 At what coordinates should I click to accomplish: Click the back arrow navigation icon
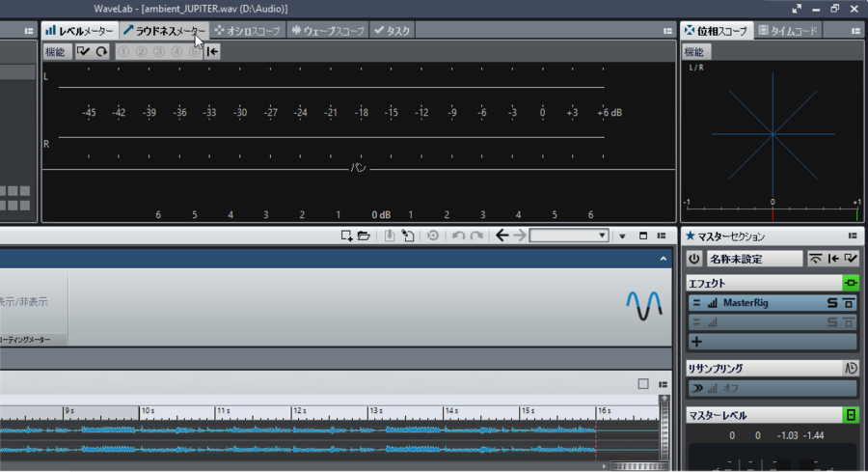pyautogui.click(x=502, y=236)
